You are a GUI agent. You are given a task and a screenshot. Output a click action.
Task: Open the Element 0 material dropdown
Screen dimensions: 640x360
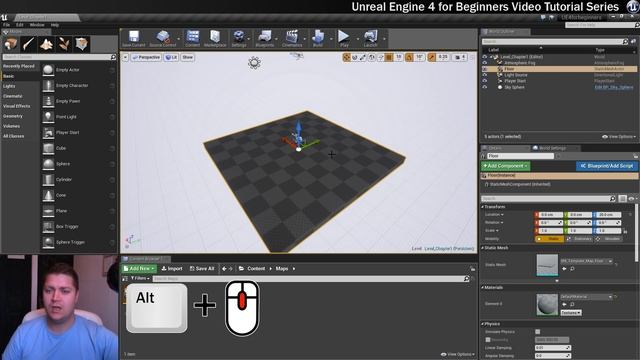pos(587,297)
